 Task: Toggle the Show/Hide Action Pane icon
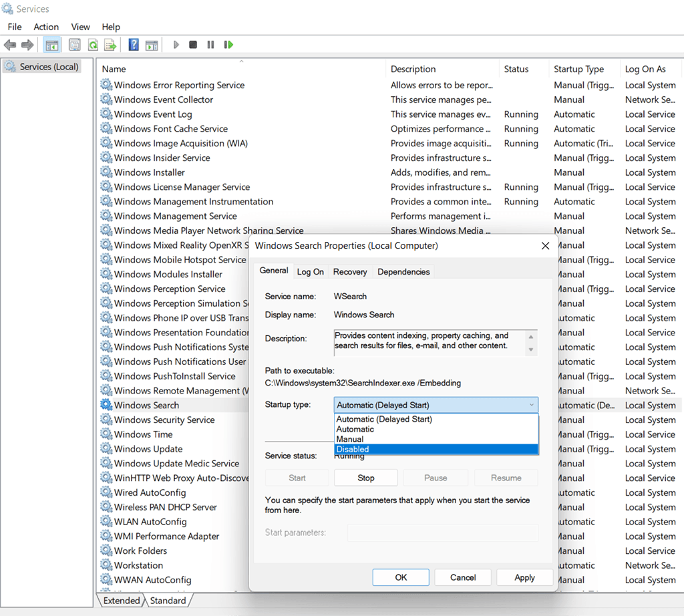point(152,45)
